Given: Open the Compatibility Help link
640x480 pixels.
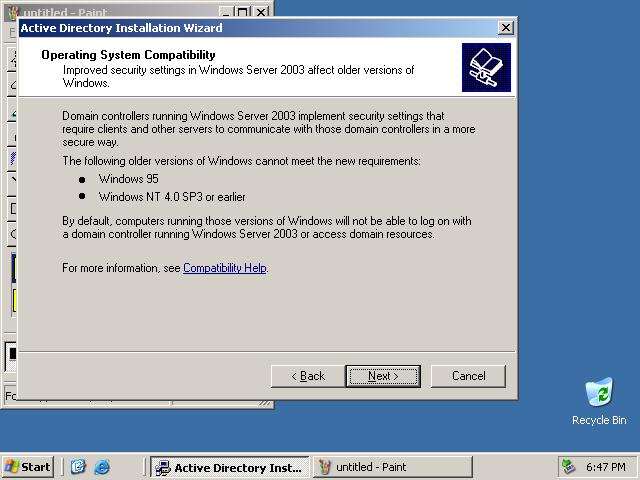Looking at the screenshot, I should point(225,268).
